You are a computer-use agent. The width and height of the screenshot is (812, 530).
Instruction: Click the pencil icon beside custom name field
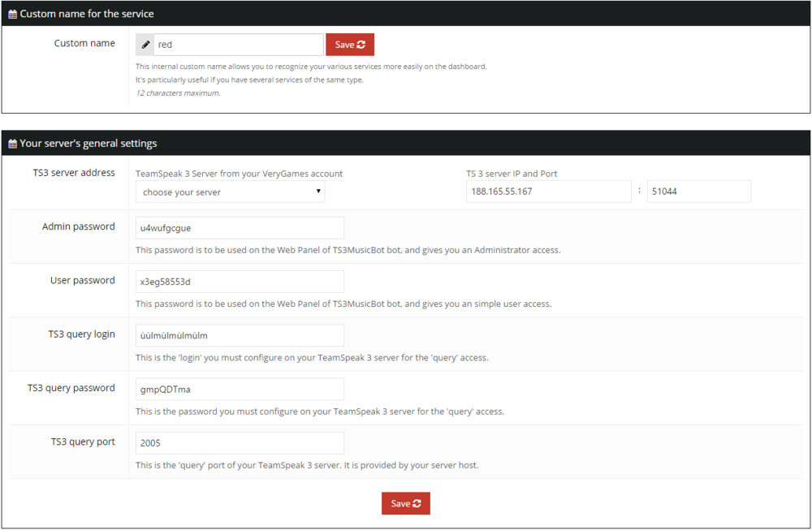[x=146, y=45]
